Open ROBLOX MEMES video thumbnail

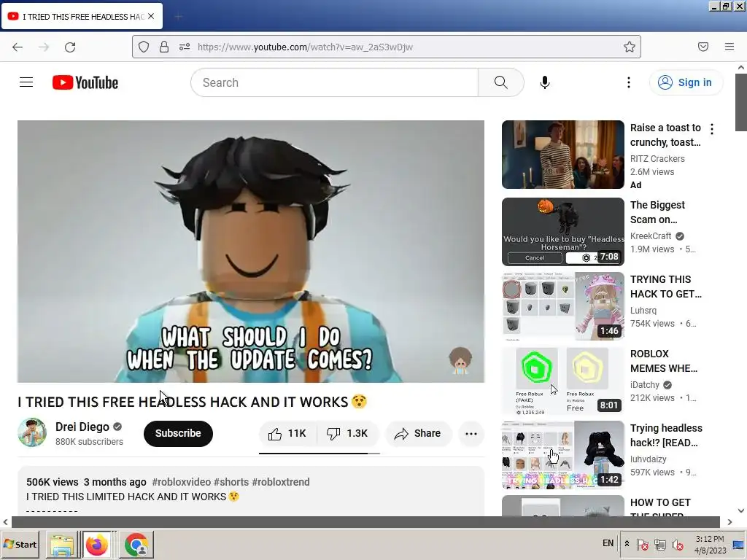(x=562, y=381)
